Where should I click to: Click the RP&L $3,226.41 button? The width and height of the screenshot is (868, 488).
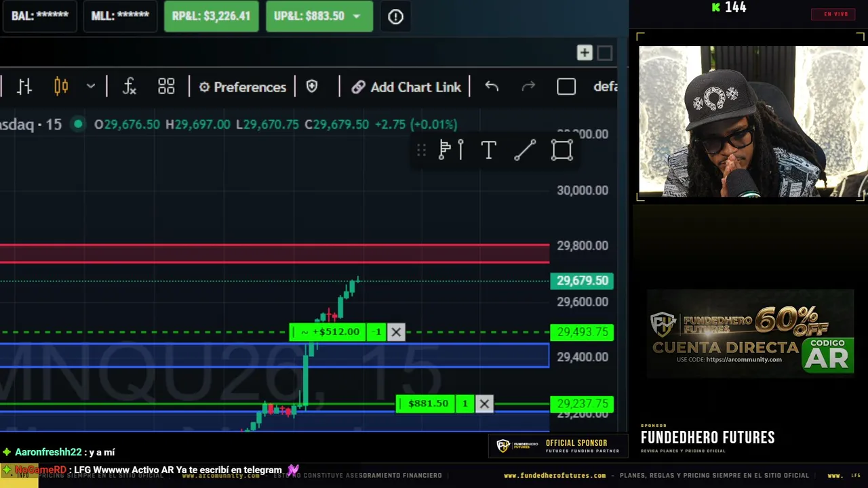tap(211, 16)
